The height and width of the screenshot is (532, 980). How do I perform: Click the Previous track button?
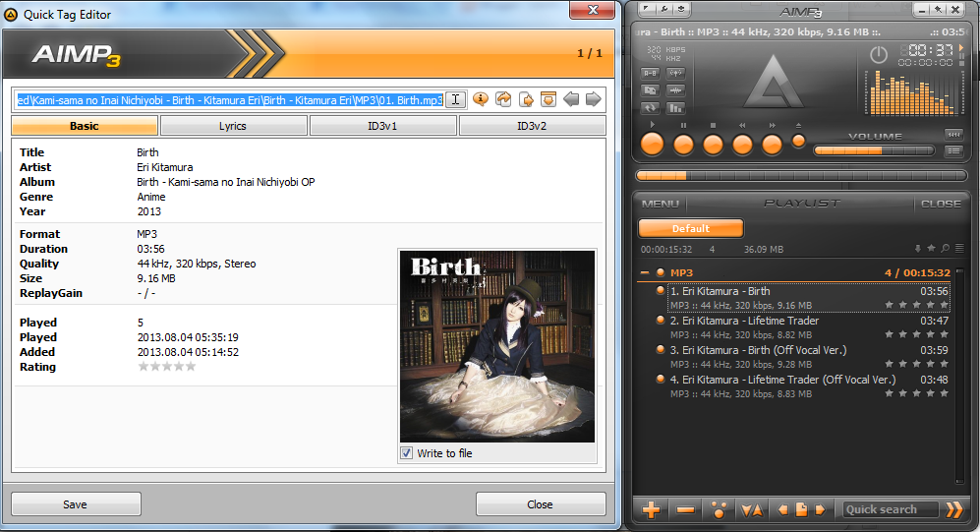pyautogui.click(x=742, y=145)
